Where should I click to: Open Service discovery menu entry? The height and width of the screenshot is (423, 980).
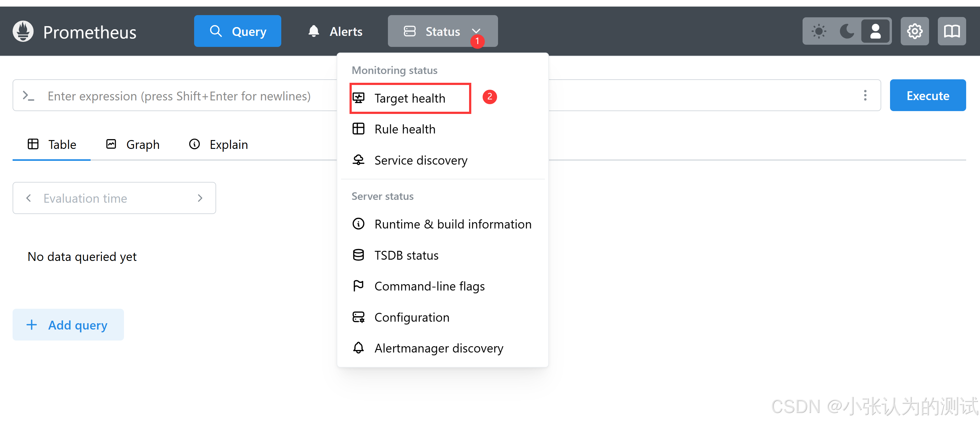coord(420,160)
